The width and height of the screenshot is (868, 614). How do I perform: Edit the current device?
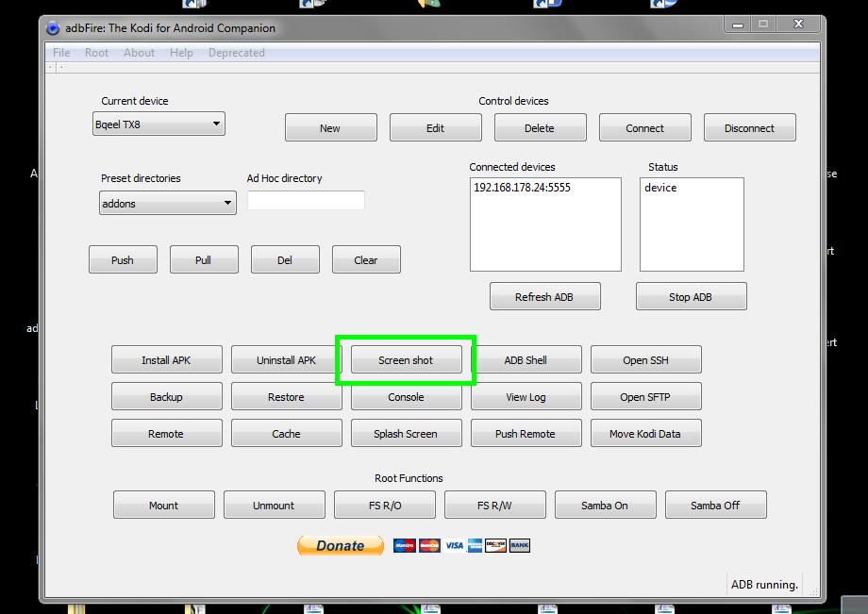[x=435, y=127]
